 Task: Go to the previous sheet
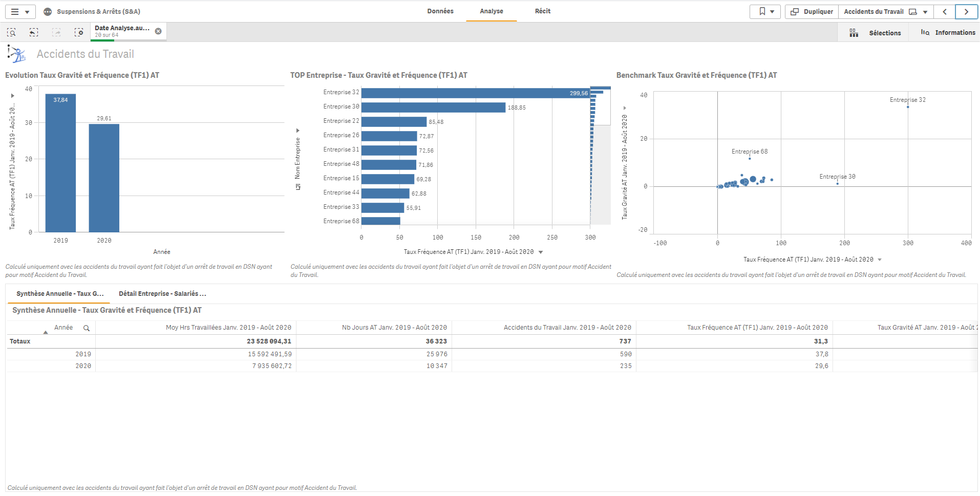click(x=945, y=12)
